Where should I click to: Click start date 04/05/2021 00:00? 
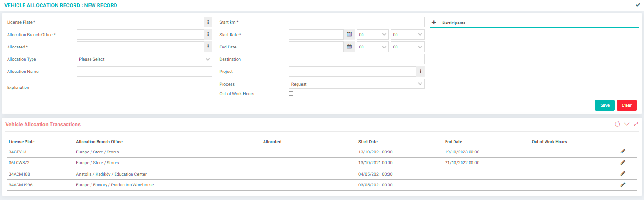(375, 174)
